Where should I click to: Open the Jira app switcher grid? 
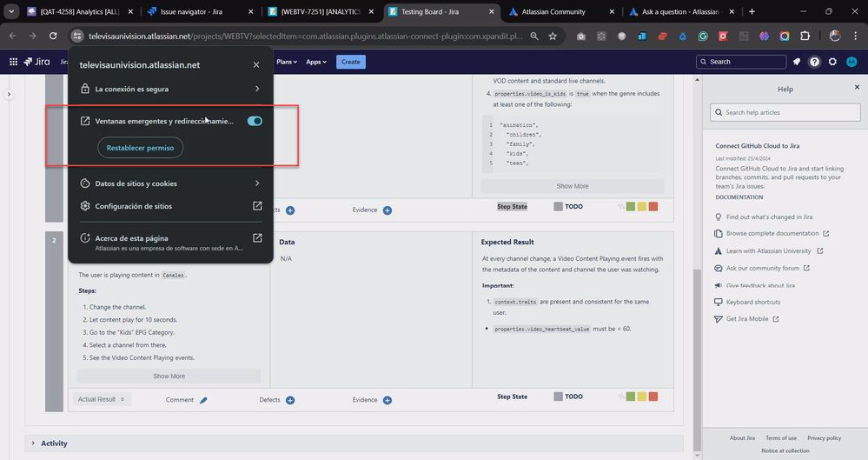click(13, 62)
